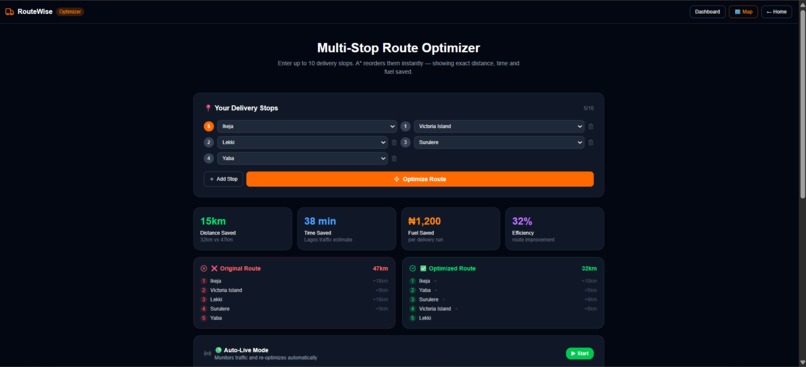
Task: Click the 38 min Time Saved card
Action: pos(346,229)
